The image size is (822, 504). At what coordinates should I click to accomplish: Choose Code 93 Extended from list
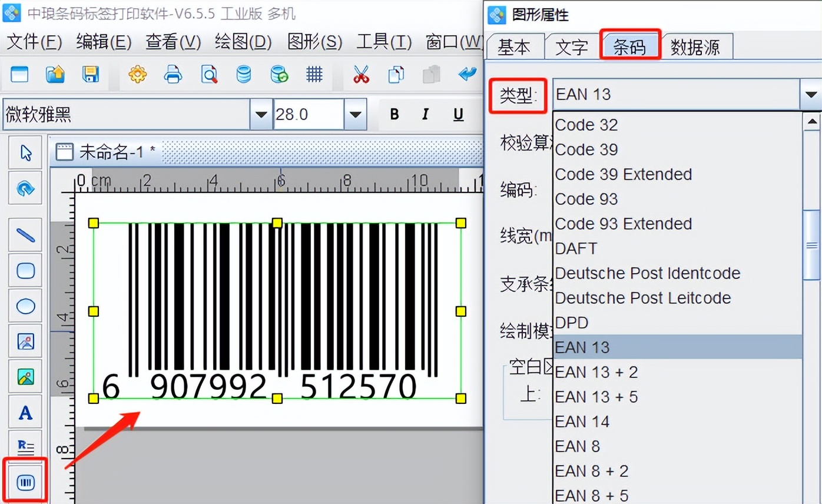(624, 224)
